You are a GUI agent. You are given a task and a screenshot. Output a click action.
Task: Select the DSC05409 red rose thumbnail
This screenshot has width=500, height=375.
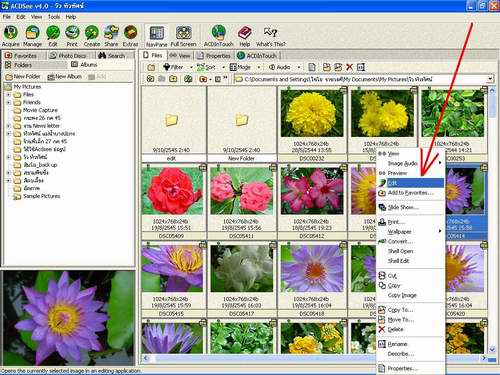pyautogui.click(x=172, y=201)
